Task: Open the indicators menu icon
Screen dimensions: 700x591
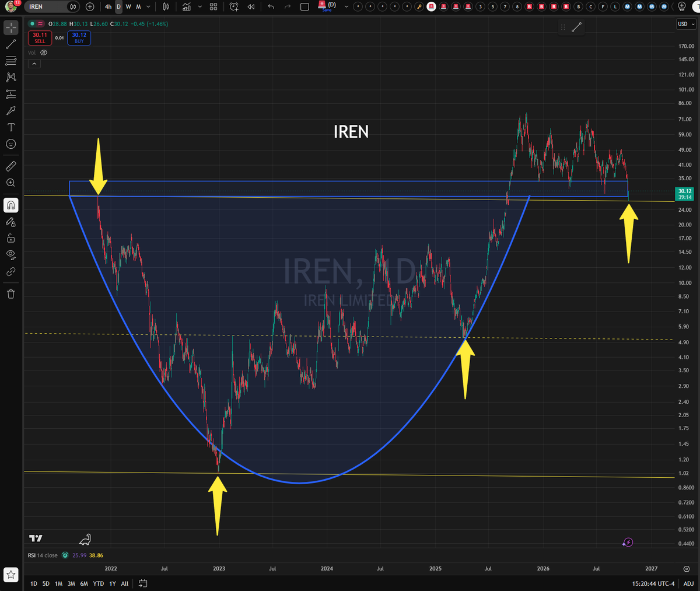Action: [187, 6]
